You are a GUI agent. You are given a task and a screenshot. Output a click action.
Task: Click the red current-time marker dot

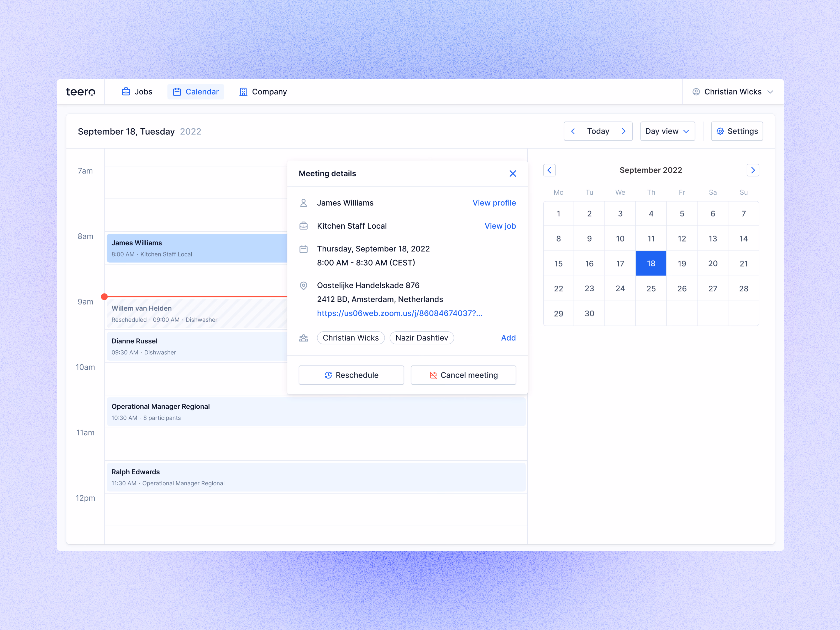(104, 297)
